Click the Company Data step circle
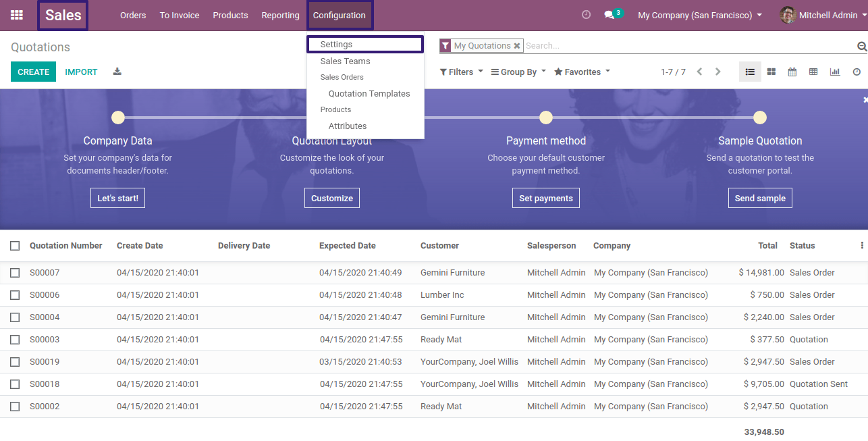Screen dimensions: 868x441 click(x=118, y=118)
